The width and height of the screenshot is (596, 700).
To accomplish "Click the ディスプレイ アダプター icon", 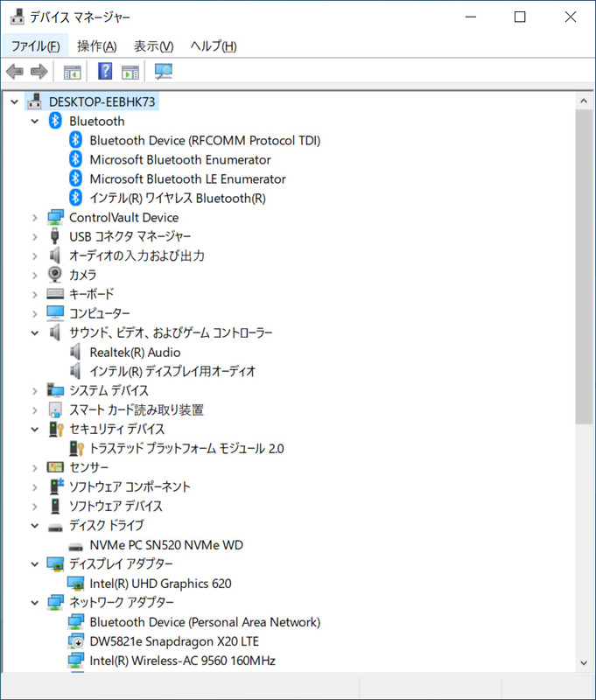I will click(55, 563).
